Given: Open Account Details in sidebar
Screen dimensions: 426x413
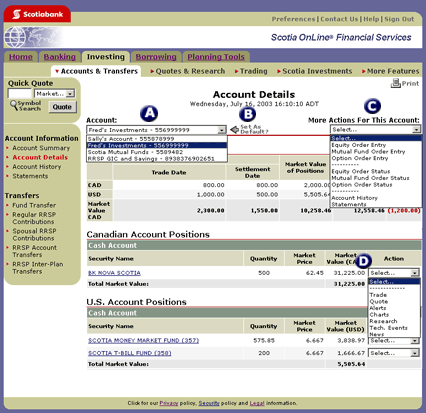Looking at the screenshot, I should pyautogui.click(x=40, y=157).
